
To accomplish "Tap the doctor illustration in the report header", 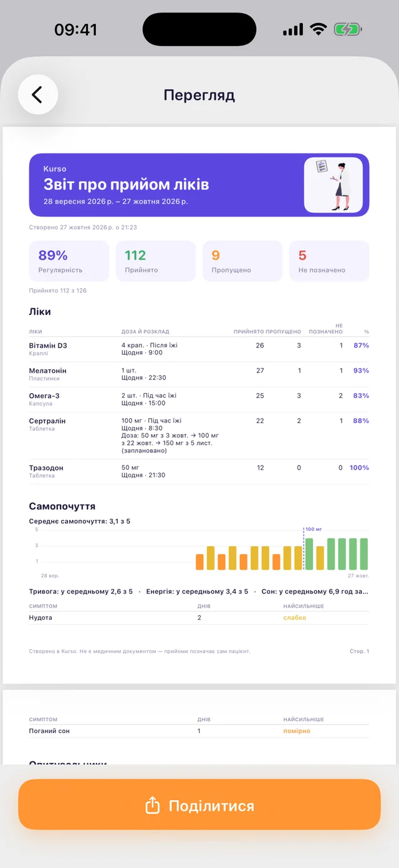I will (x=333, y=185).
